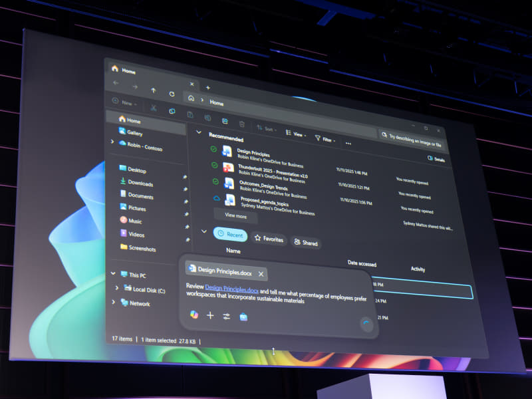532x399 pixels.
Task: Open Videos folder in sidebar
Action: [x=132, y=234]
